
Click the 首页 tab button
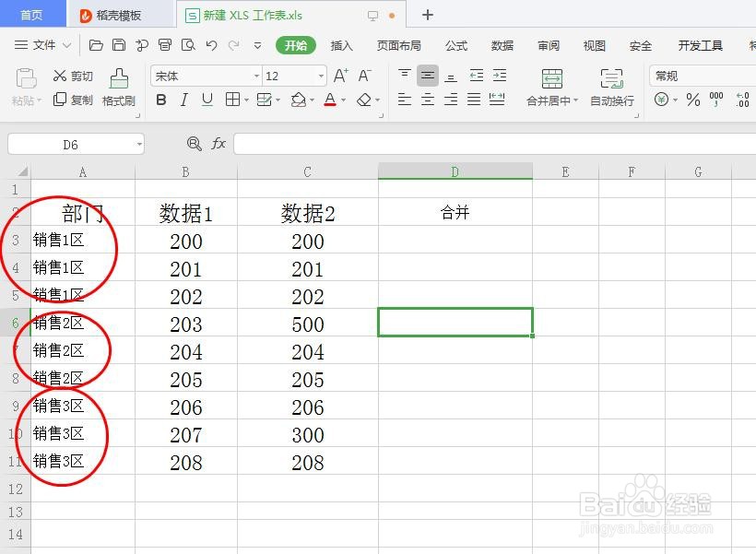pyautogui.click(x=32, y=14)
